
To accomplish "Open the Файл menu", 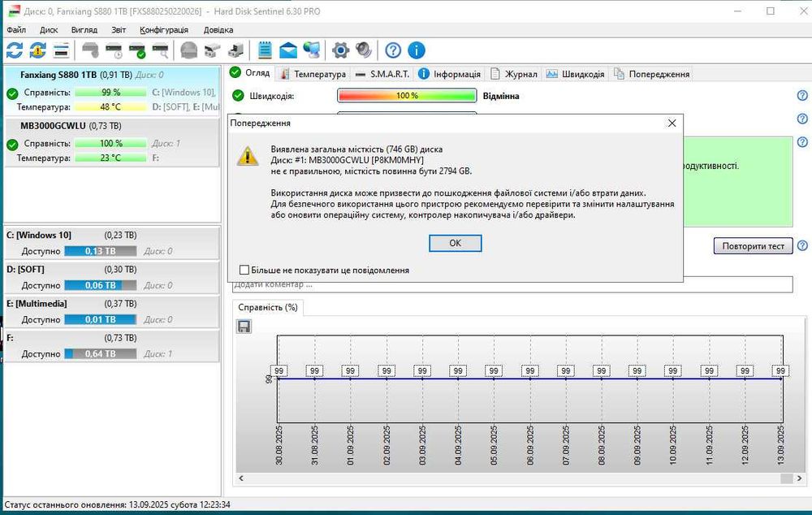I will [16, 29].
